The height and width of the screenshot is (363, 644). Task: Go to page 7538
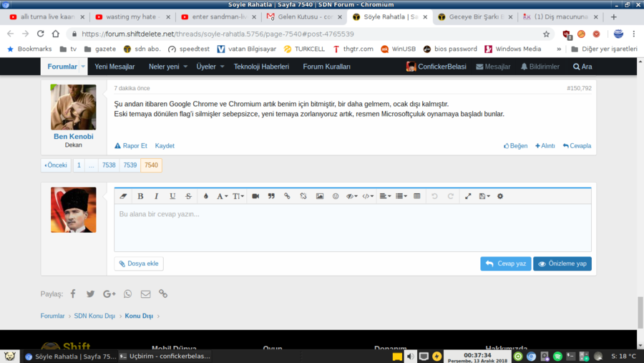pos(109,165)
